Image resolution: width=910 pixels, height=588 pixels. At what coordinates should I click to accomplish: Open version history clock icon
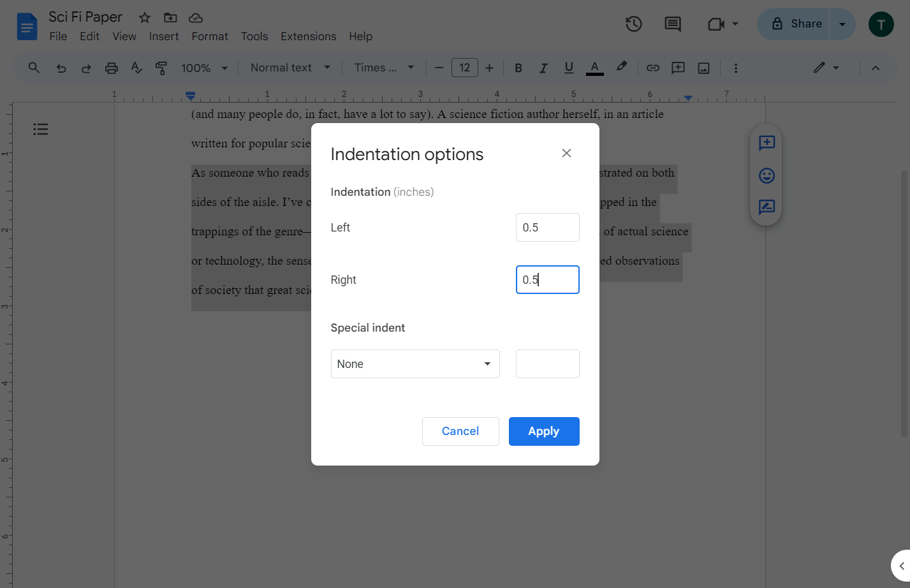point(633,24)
